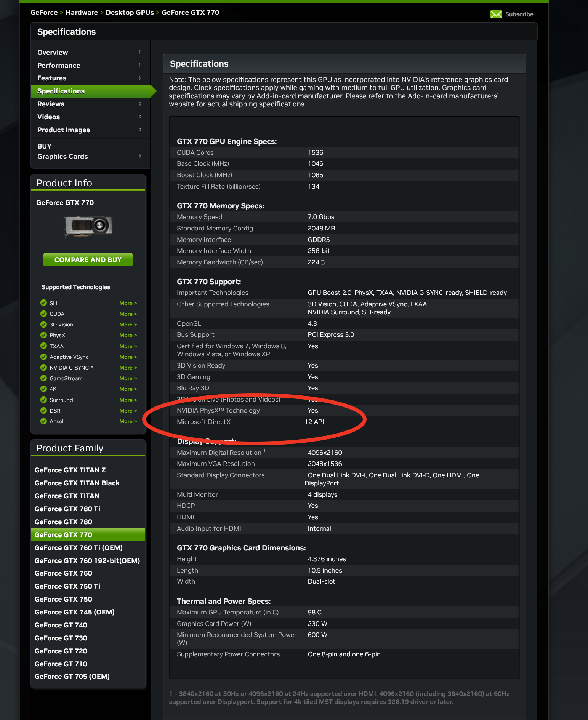Click the Subscribe link

[x=519, y=14]
